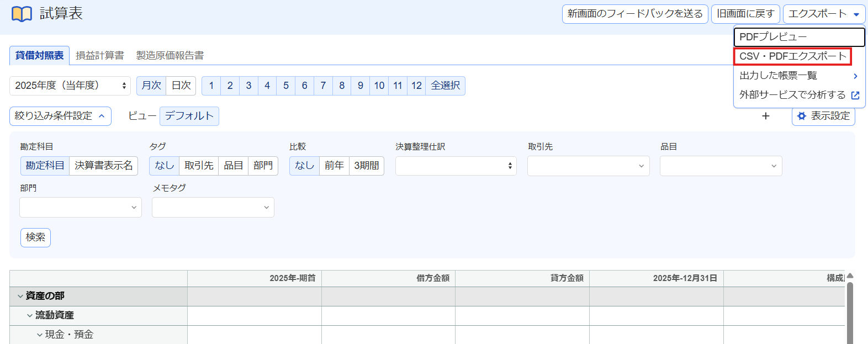Open 品目 filter combo box
Viewport: 868px width, 344px height.
(721, 166)
